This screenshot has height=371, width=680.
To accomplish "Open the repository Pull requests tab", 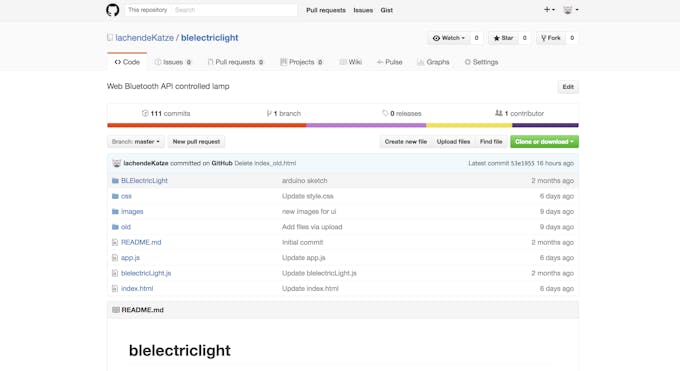I will [235, 62].
